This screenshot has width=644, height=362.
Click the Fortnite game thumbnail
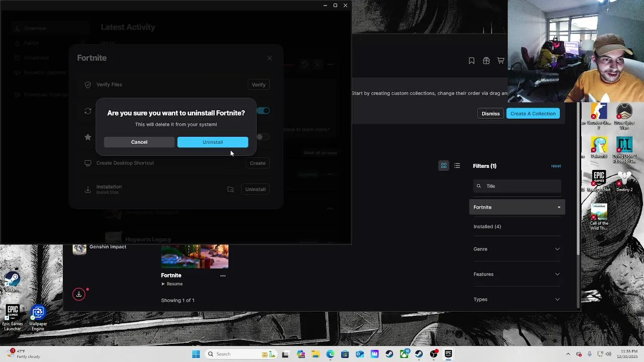(x=195, y=256)
